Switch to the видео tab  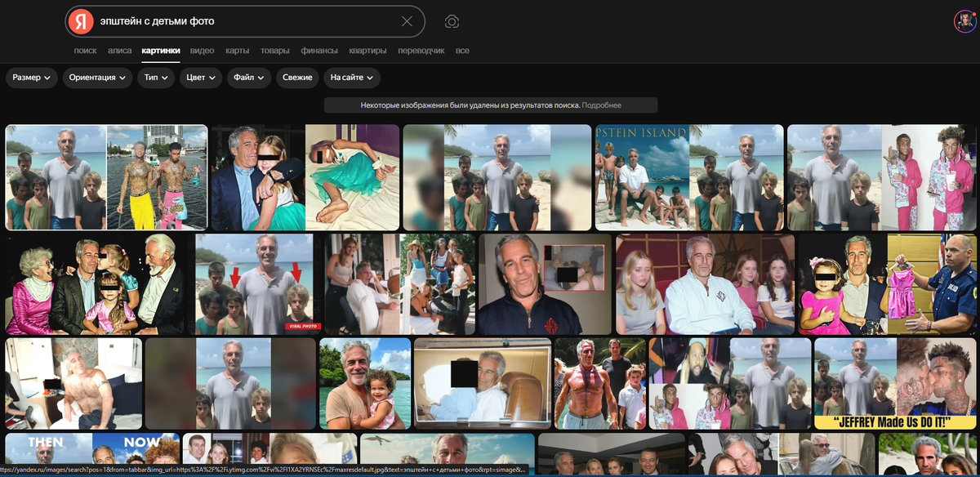click(203, 51)
